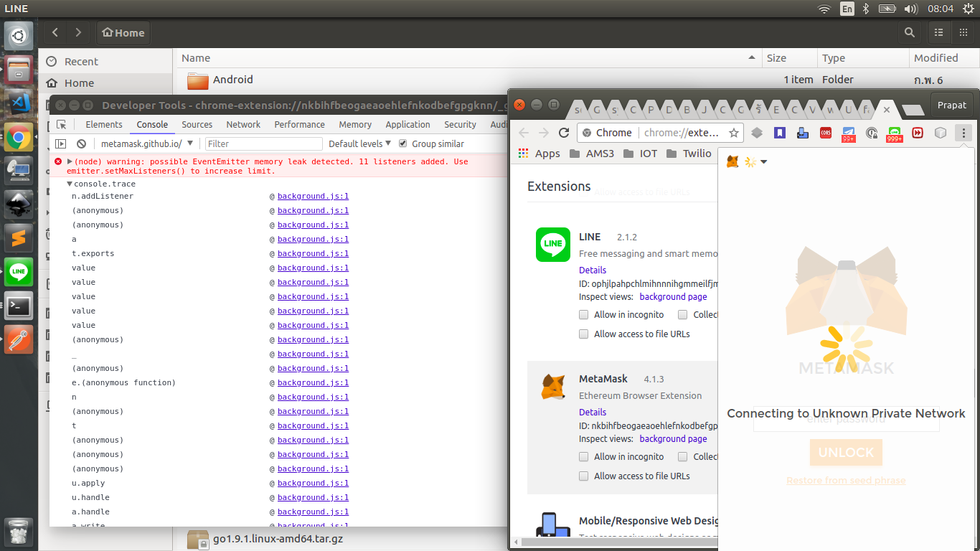
Task: Open the LINE background page link
Action: point(673,296)
